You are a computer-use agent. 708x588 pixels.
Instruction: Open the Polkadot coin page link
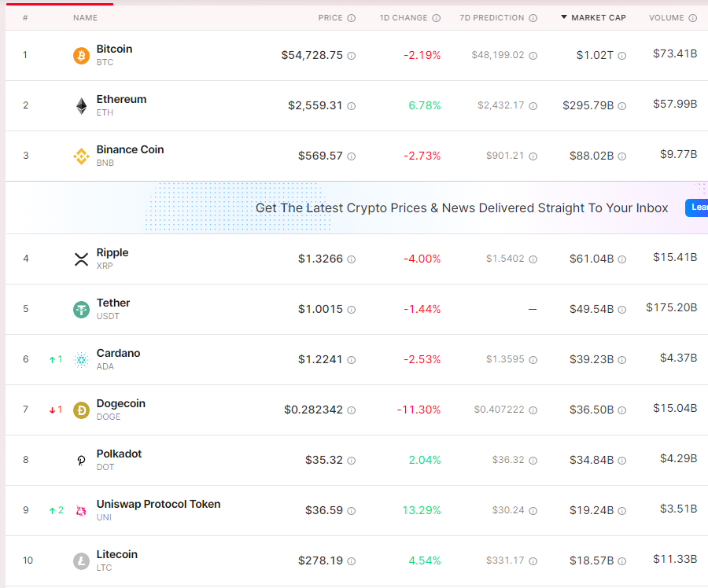(x=120, y=454)
